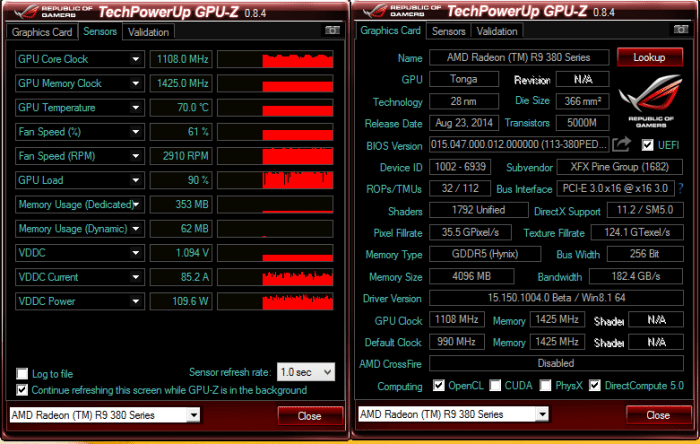This screenshot has height=444, width=700.
Task: Switch to Graphics Card tab in left window
Action: (42, 32)
